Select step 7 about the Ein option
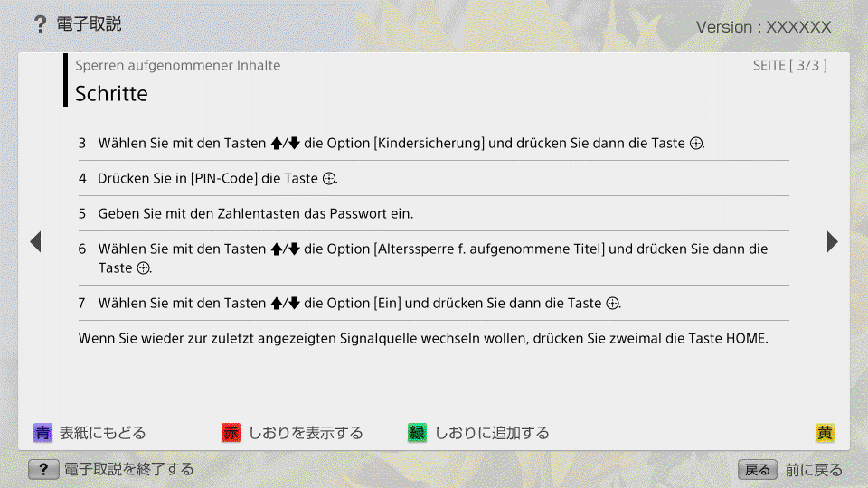 350,303
